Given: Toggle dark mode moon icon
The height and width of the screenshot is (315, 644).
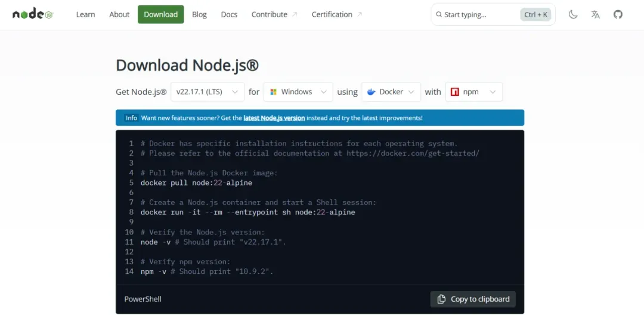Looking at the screenshot, I should point(573,14).
